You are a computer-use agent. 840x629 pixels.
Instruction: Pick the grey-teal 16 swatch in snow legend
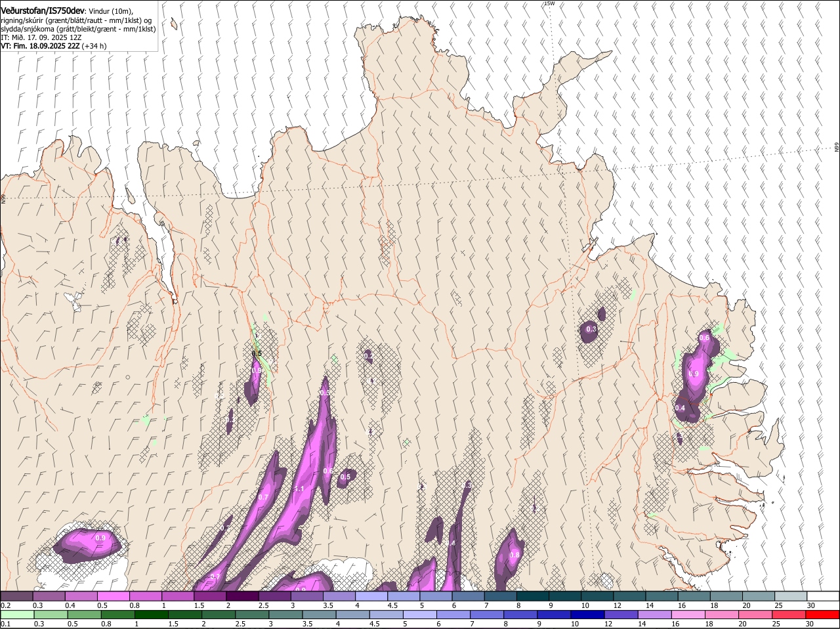point(694,596)
